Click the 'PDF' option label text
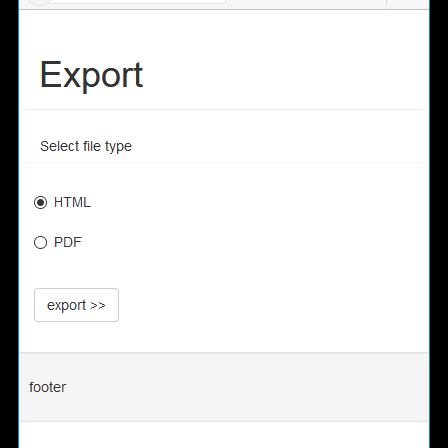448x448 pixels. pyautogui.click(x=68, y=242)
